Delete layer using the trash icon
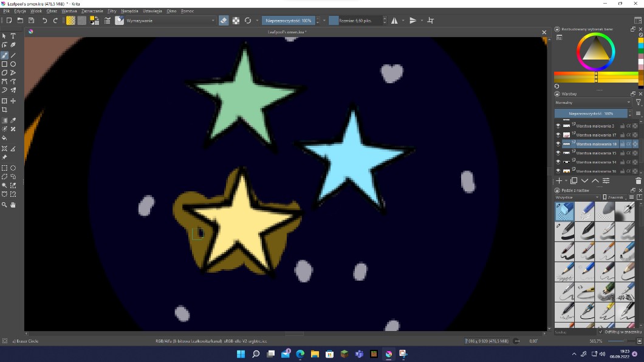 [638, 181]
